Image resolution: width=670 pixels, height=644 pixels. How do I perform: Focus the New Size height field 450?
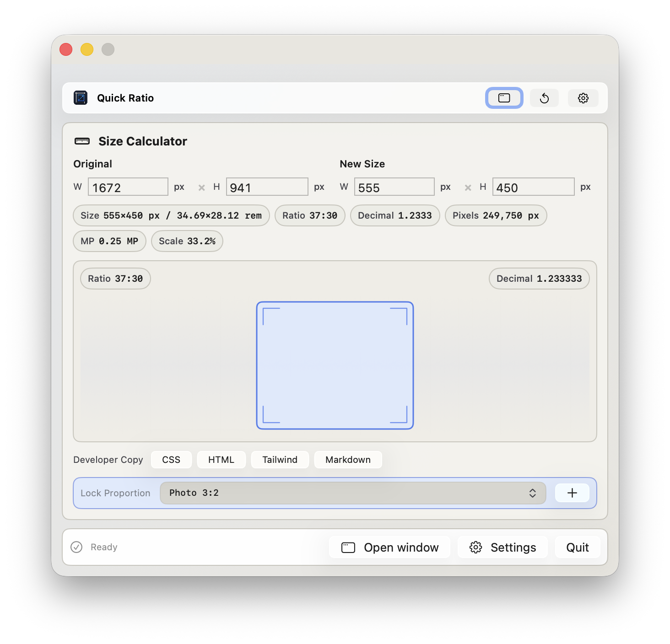(x=534, y=187)
